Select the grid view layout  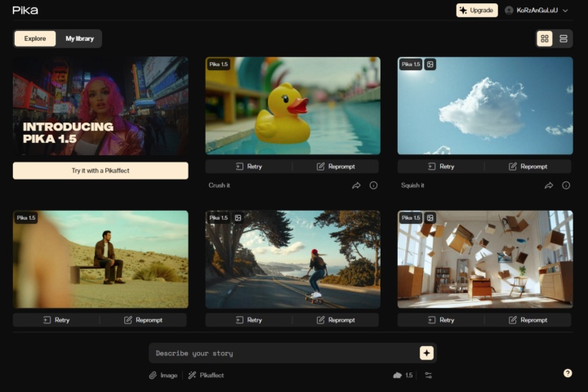545,38
